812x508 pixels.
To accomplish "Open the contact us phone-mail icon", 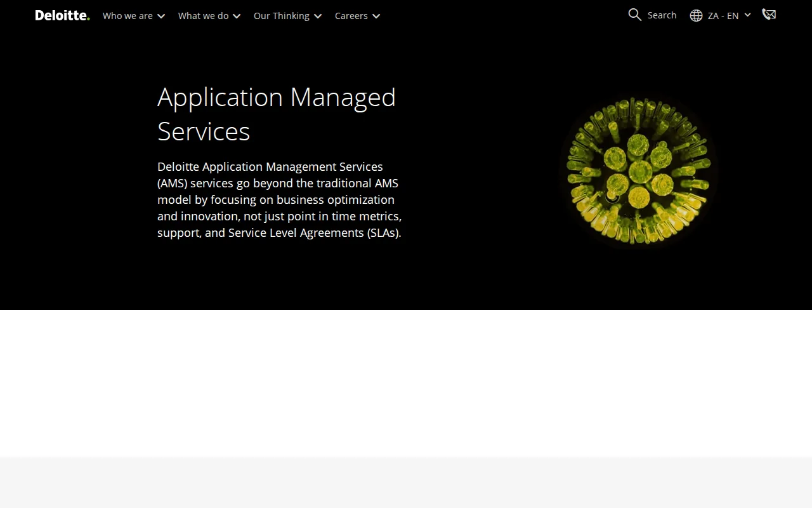I will [769, 15].
